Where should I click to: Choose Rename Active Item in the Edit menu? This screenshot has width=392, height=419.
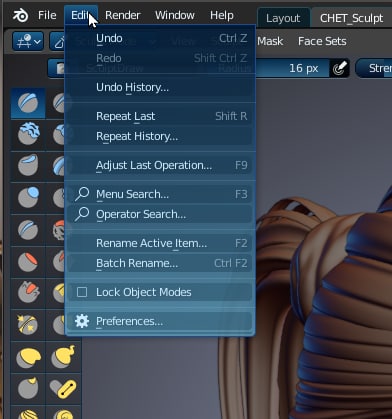click(x=160, y=243)
